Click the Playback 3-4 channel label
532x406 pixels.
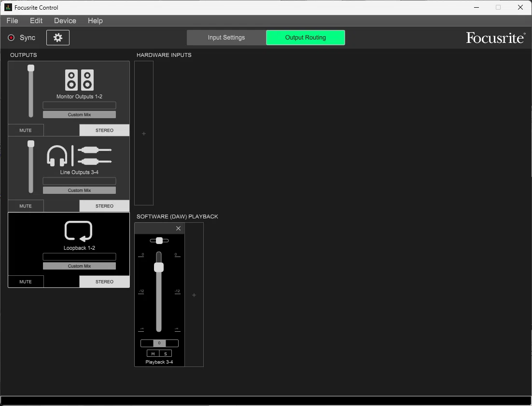(x=159, y=362)
